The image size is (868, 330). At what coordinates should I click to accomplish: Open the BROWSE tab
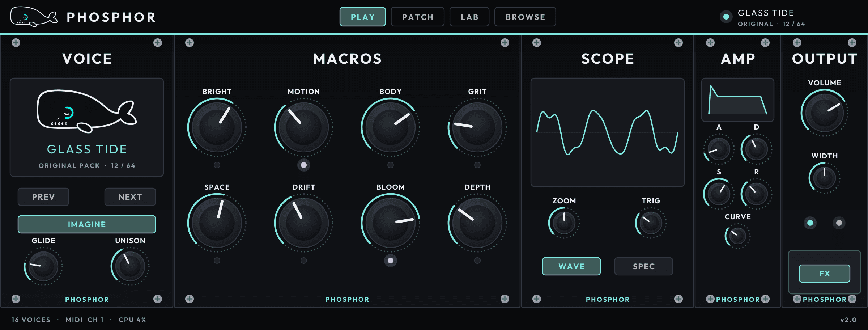pyautogui.click(x=525, y=17)
